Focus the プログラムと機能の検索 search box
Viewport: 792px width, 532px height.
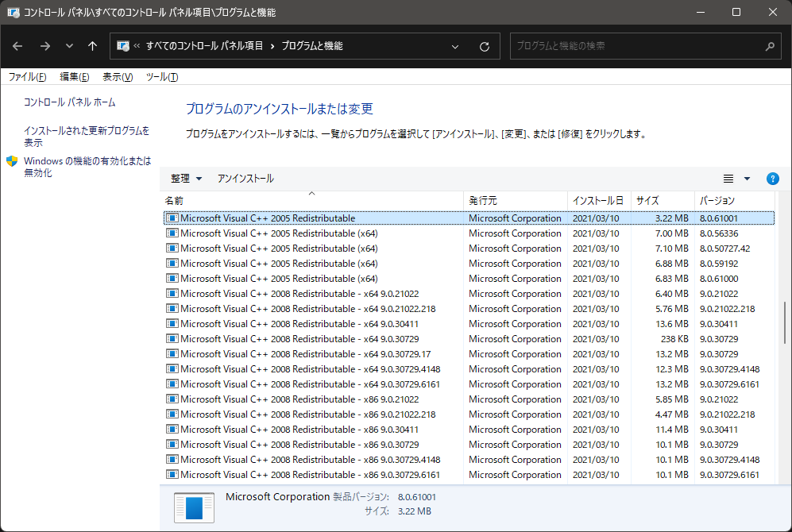(x=646, y=46)
